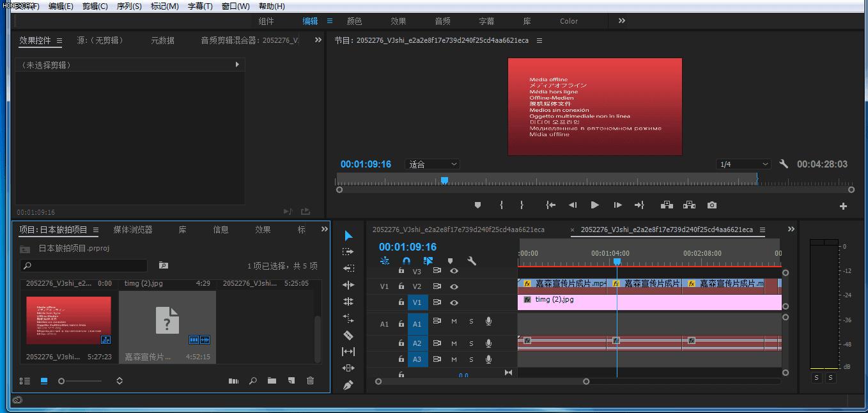Play the program monitor sequence

(595, 205)
